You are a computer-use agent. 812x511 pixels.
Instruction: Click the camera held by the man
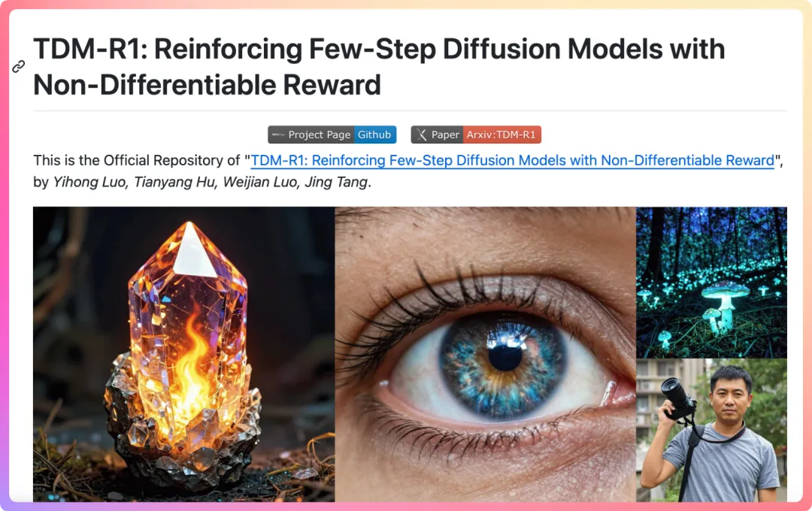[x=677, y=398]
